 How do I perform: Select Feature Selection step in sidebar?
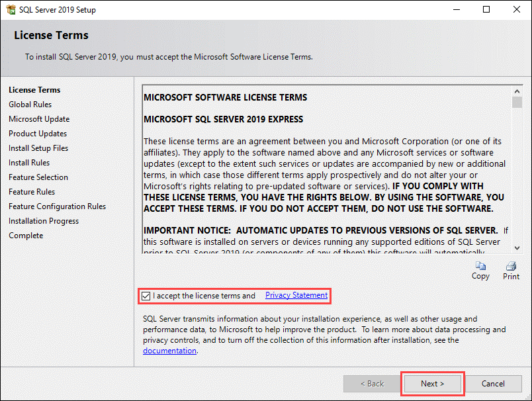pos(38,177)
